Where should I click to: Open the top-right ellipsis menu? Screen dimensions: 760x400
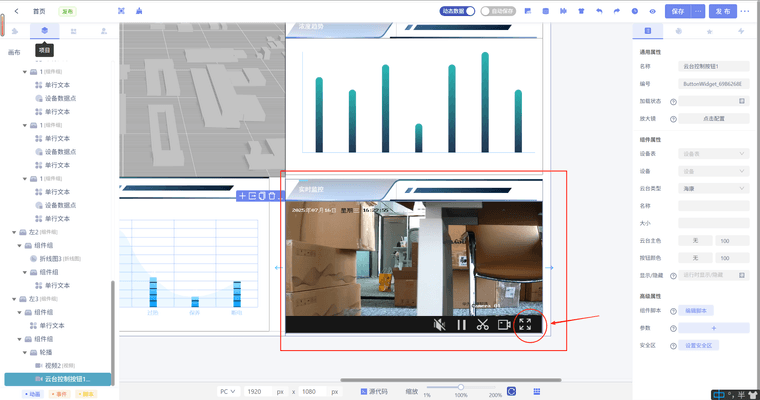745,11
